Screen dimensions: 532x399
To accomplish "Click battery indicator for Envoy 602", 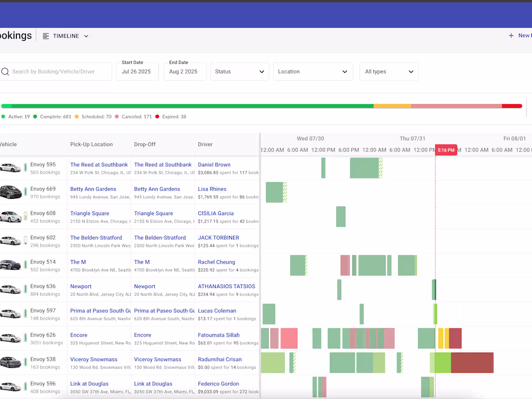I will pyautogui.click(x=26, y=240).
